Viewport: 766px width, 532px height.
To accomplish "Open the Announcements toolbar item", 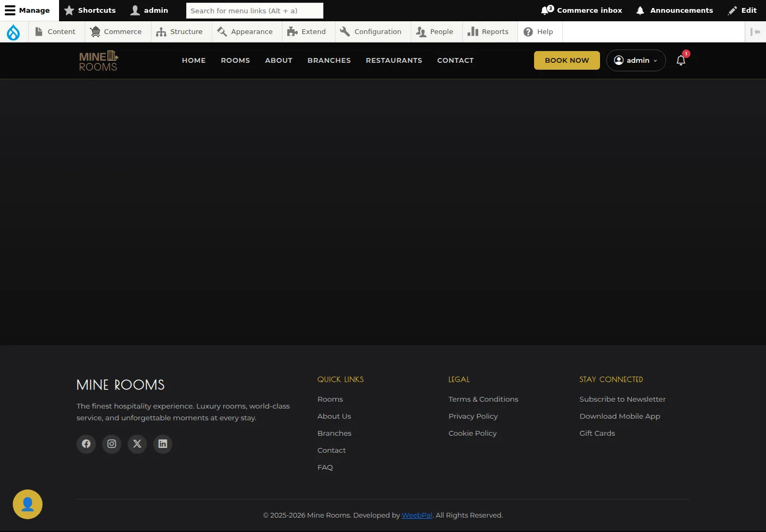I will tap(674, 10).
